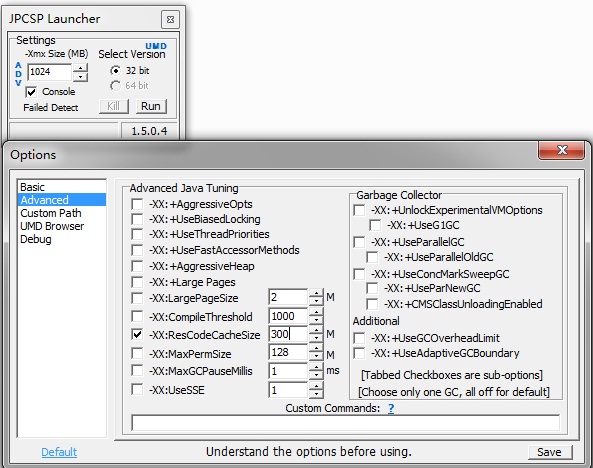Click the 1.5.0.4 version status field
593x468 pixels.
pyautogui.click(x=149, y=131)
